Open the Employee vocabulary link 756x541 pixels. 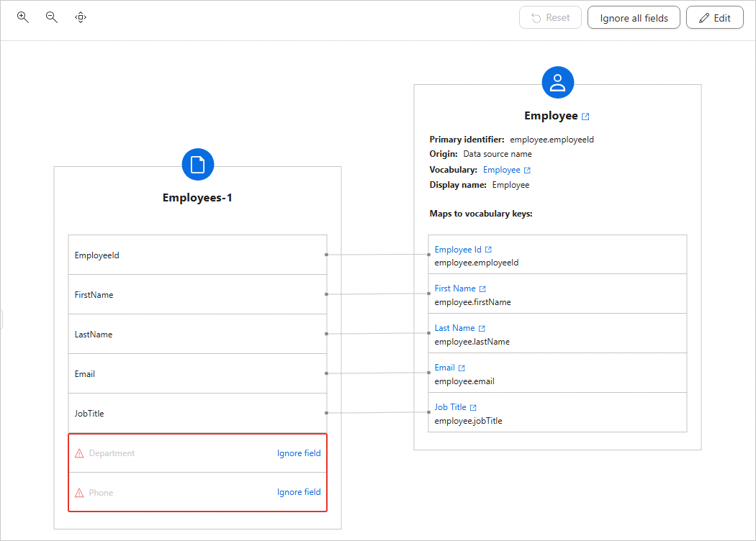[x=501, y=170]
